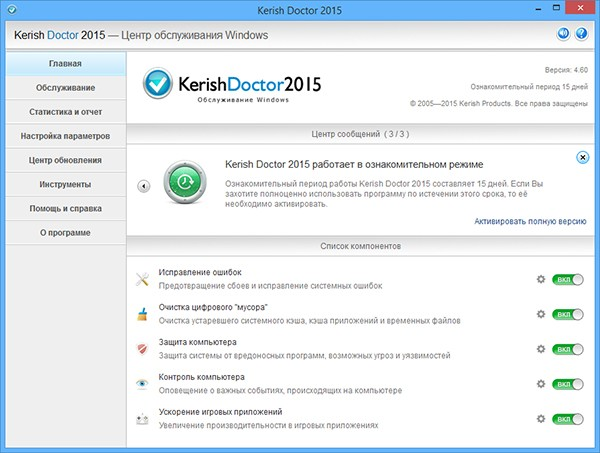Viewport: 600px width, 453px height.
Task: Click the green clock trial icon
Action: point(185,182)
